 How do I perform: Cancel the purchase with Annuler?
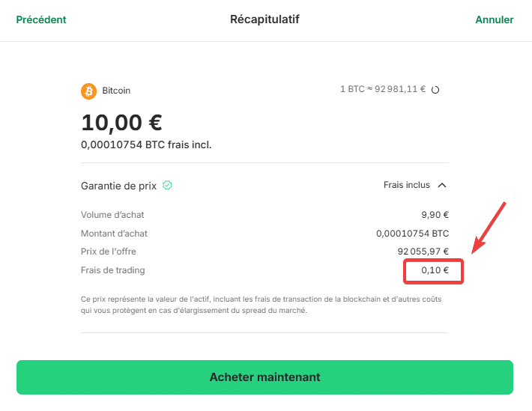click(495, 19)
